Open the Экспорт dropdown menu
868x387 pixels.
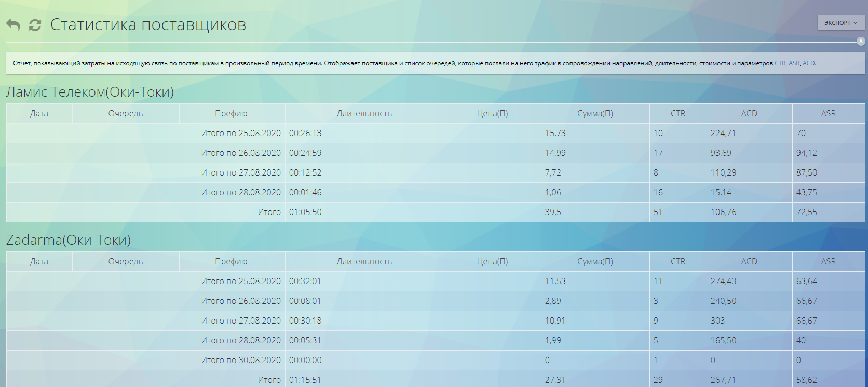pyautogui.click(x=840, y=23)
